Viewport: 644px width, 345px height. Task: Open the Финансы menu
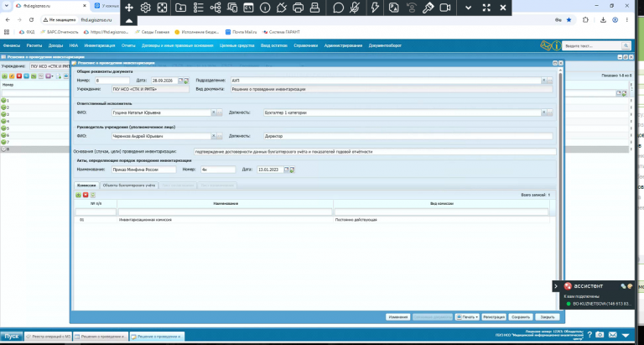(12, 45)
